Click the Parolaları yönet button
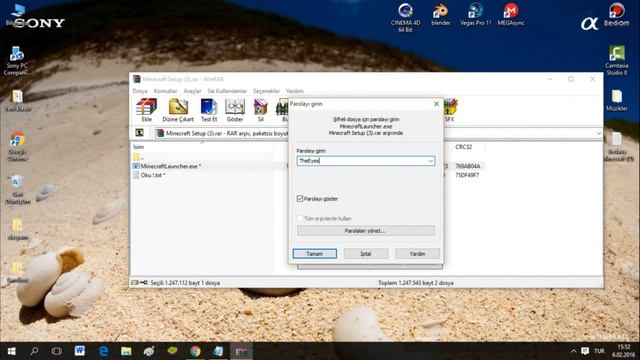The width and height of the screenshot is (640, 360). pos(366,231)
